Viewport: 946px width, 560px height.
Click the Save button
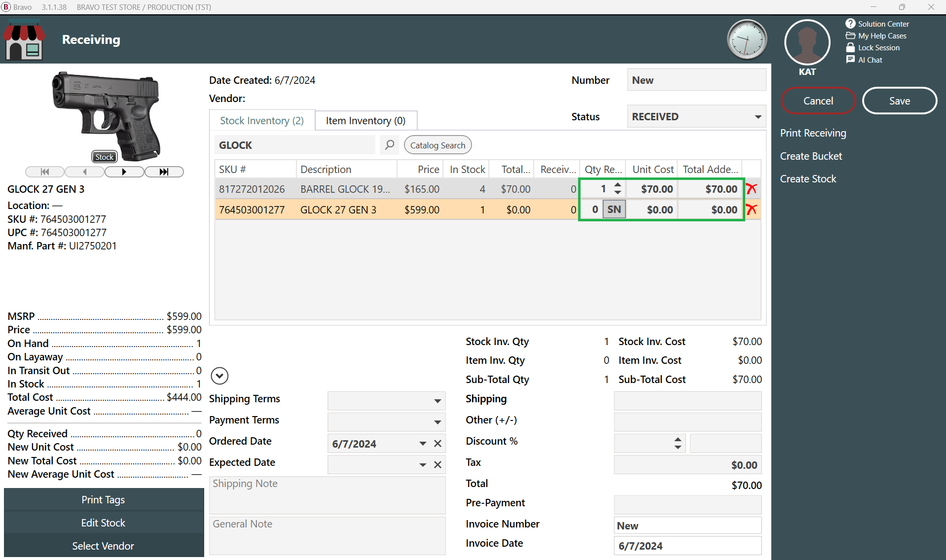click(899, 101)
